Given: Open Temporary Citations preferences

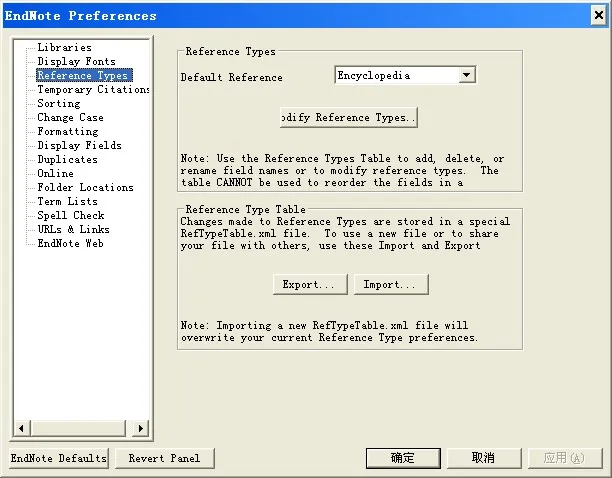Looking at the screenshot, I should [x=93, y=89].
